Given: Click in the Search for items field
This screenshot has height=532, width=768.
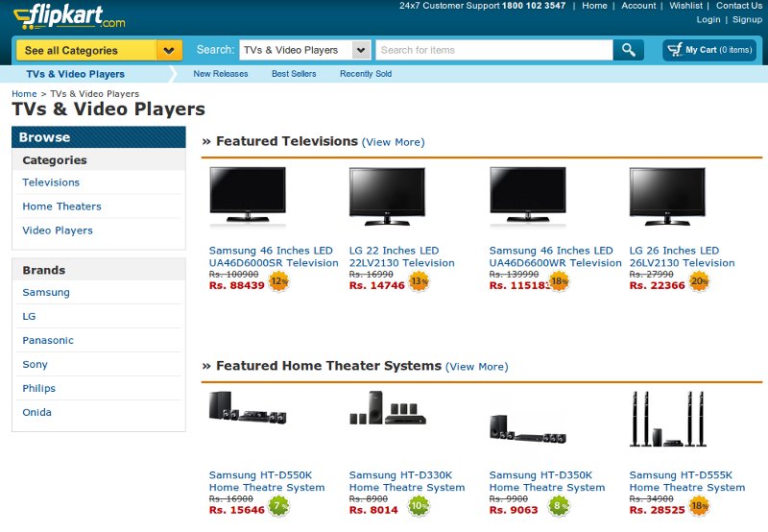Looking at the screenshot, I should pos(494,50).
